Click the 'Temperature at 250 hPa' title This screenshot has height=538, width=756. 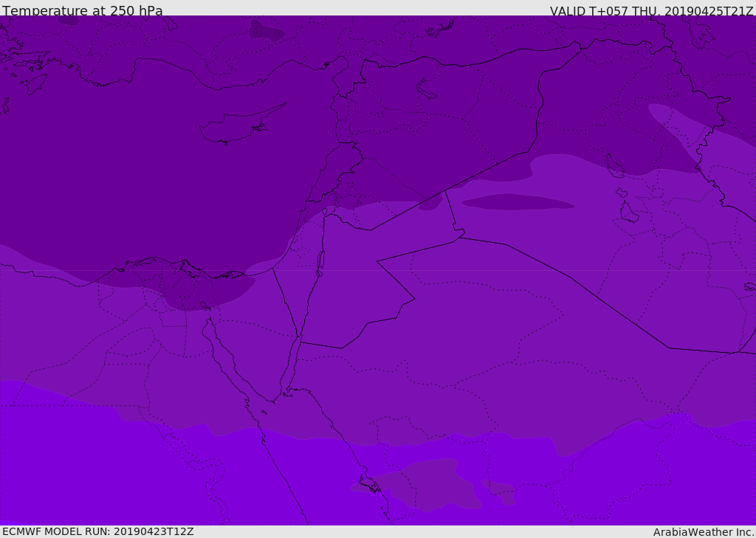[x=83, y=10]
